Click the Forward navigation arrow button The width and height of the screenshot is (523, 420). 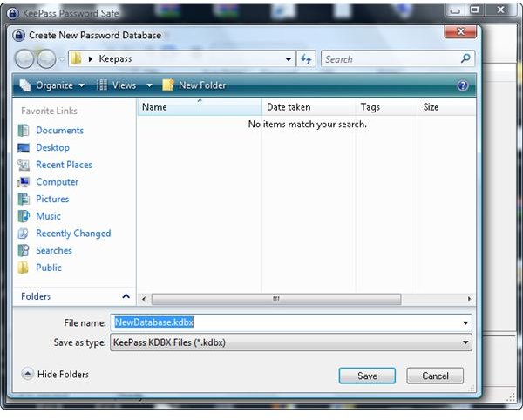[46, 59]
